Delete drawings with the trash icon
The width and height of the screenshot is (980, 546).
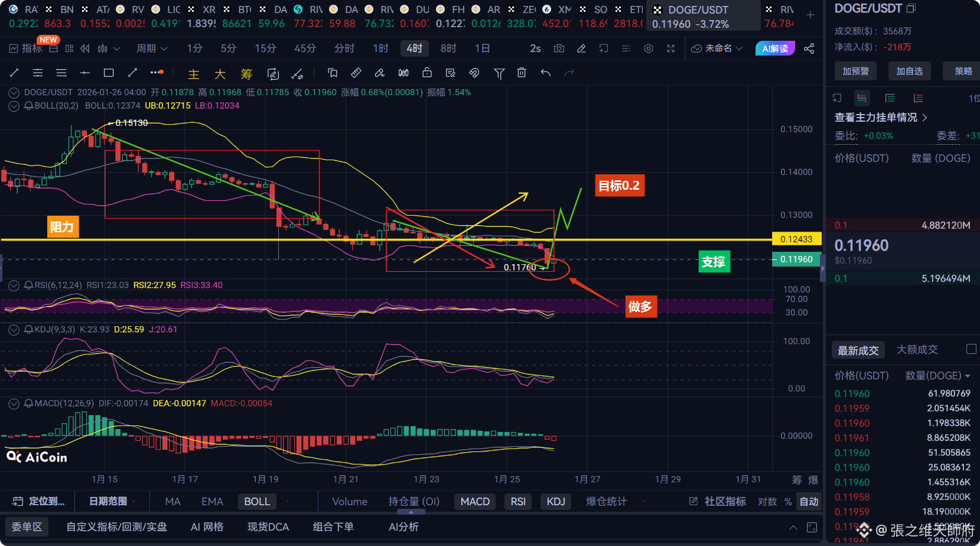tap(522, 73)
